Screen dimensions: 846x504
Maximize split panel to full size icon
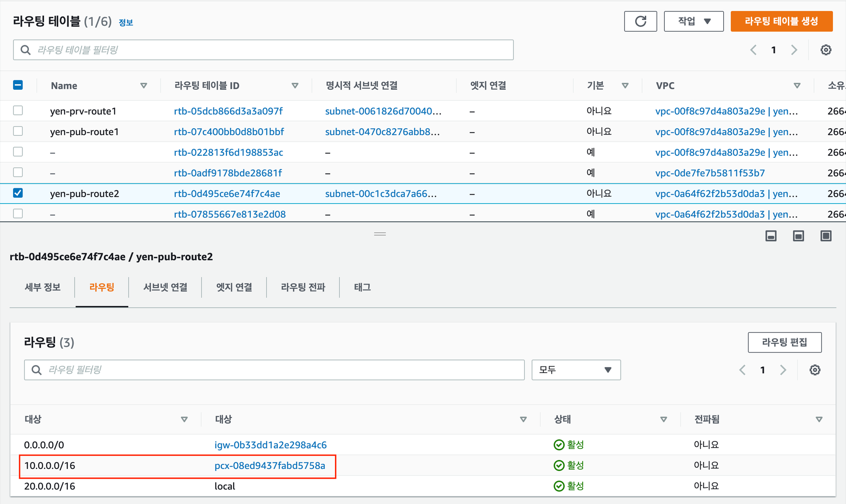(826, 236)
